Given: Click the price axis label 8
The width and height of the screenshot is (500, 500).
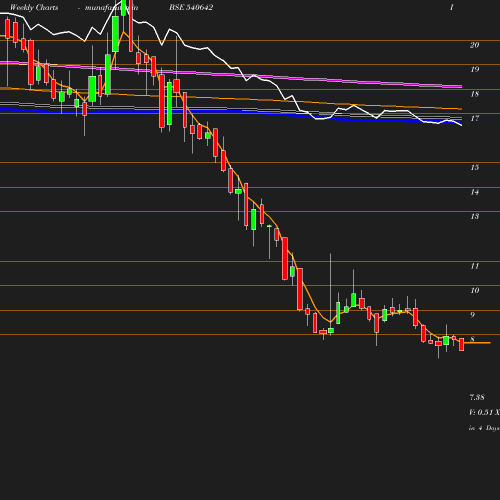Looking at the screenshot, I should tap(472, 339).
